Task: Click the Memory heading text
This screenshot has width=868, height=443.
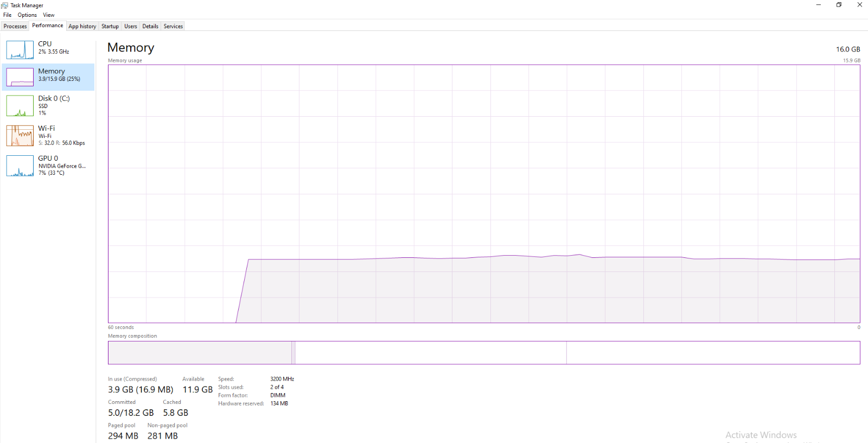Action: [131, 48]
